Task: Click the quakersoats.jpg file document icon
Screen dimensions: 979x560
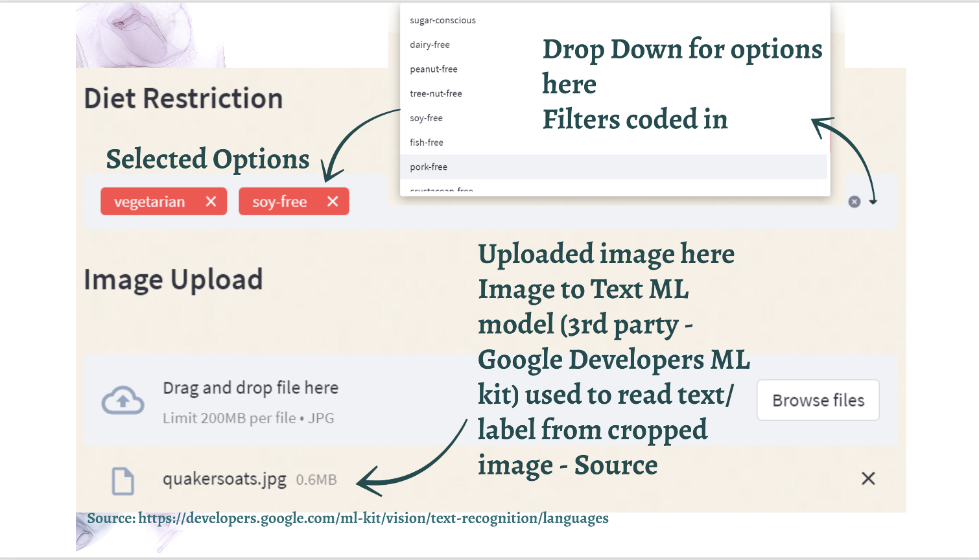Action: pos(123,481)
